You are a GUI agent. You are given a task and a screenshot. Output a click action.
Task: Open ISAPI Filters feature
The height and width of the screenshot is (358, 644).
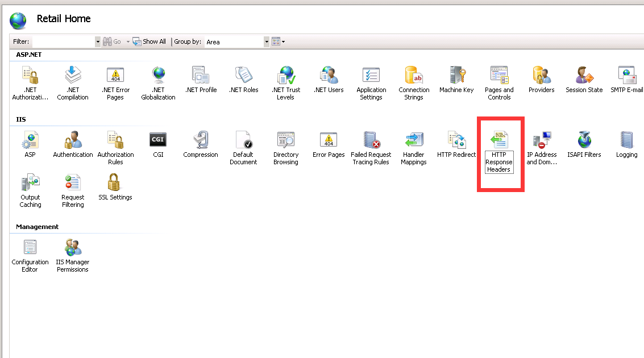click(x=584, y=144)
